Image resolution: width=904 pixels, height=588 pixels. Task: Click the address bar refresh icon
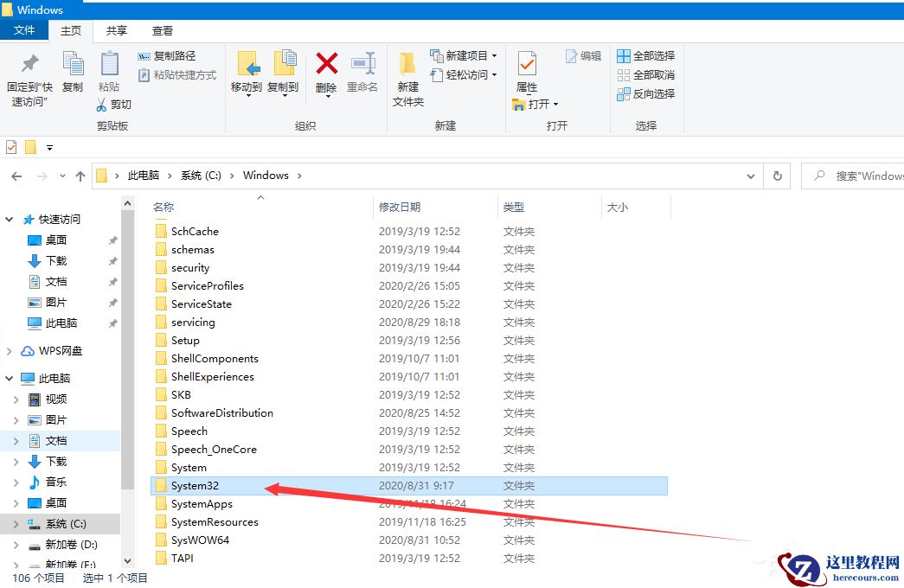(x=777, y=175)
